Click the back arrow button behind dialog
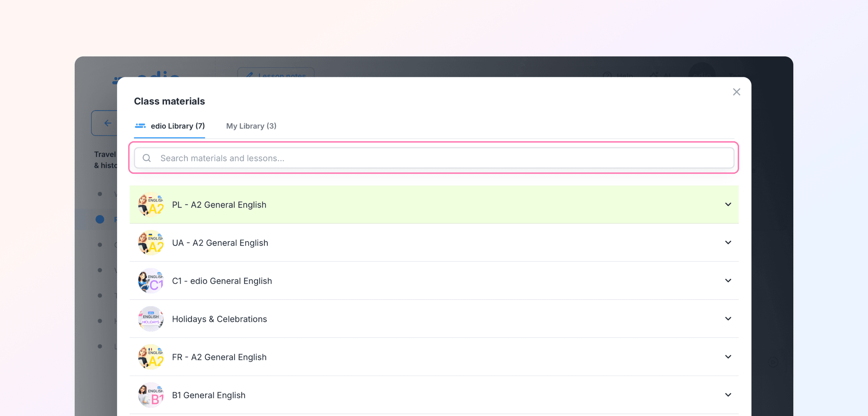 (107, 123)
